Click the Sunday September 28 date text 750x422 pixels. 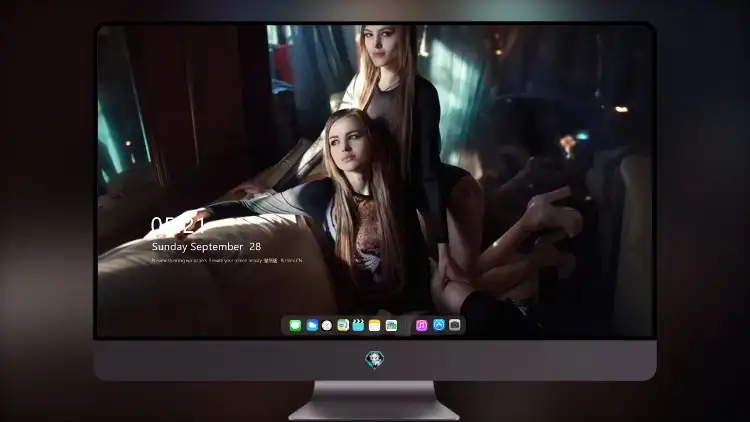point(206,247)
